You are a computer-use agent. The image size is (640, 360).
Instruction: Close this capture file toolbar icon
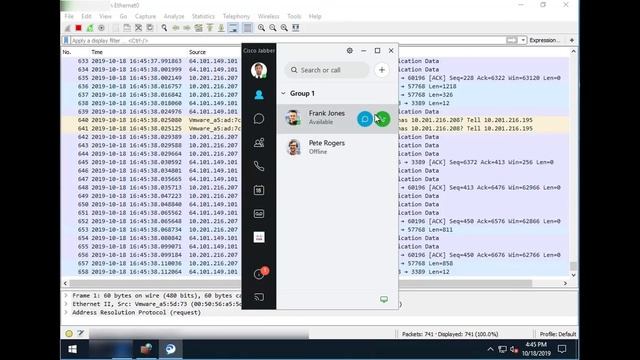(138, 28)
